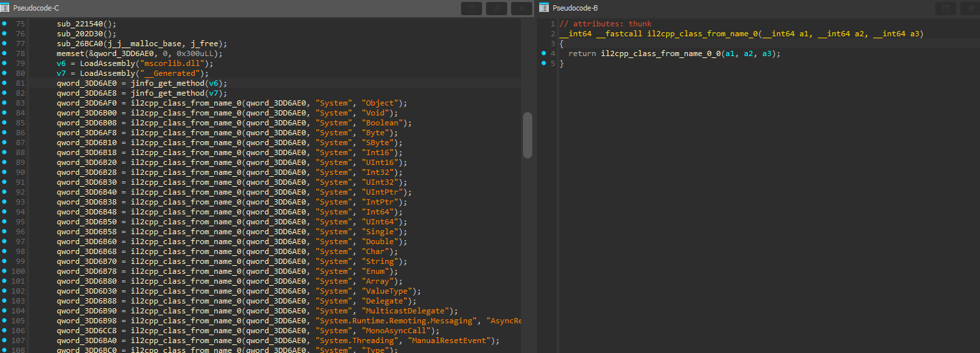
Task: Toggle breakpoint dot on line 5 in Pseudocode-B
Action: [543, 63]
